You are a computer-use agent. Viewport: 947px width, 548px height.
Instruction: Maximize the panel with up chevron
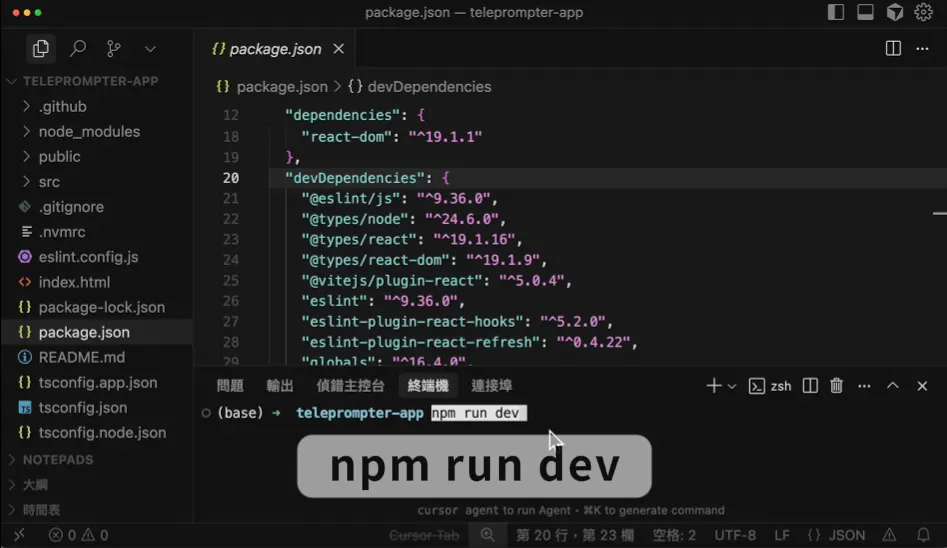[x=893, y=385]
